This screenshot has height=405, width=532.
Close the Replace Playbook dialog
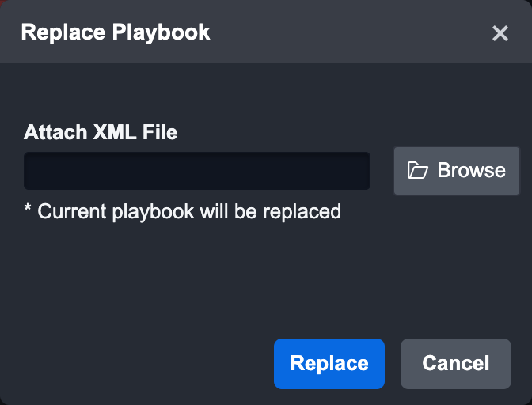click(x=500, y=33)
